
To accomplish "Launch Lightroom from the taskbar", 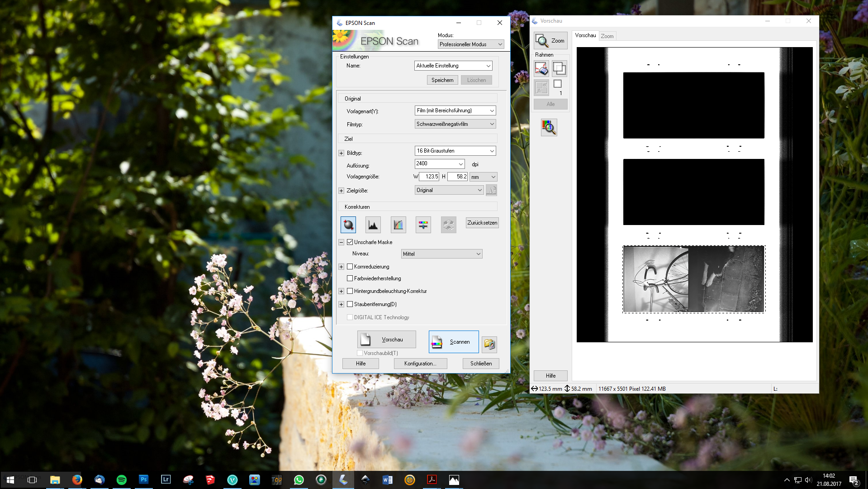I will point(166,479).
